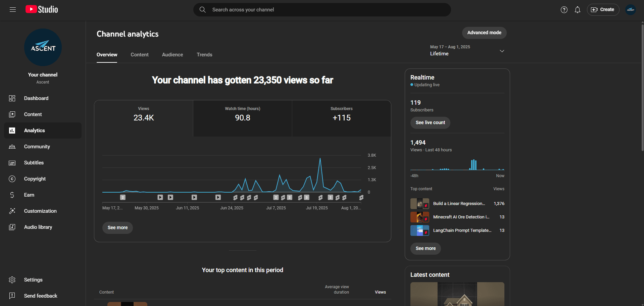Click the account avatar in top bar
The height and width of the screenshot is (306, 644).
click(x=631, y=10)
